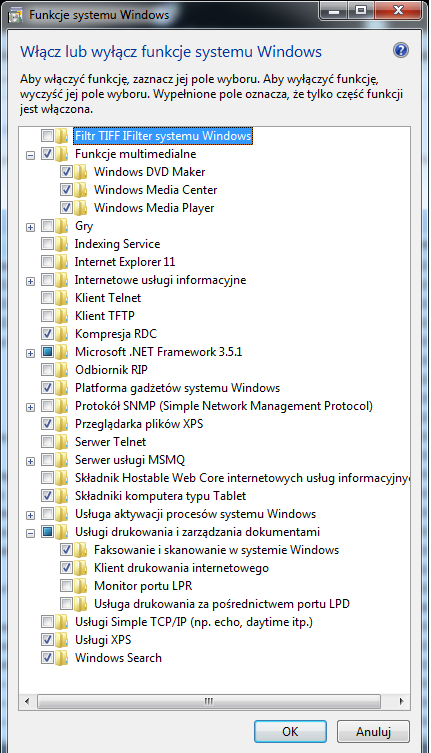Viewport: 431px width, 753px height.
Task: Uncheck Platforma gadżetów systemu Windows checkbox
Action: pyautogui.click(x=47, y=388)
